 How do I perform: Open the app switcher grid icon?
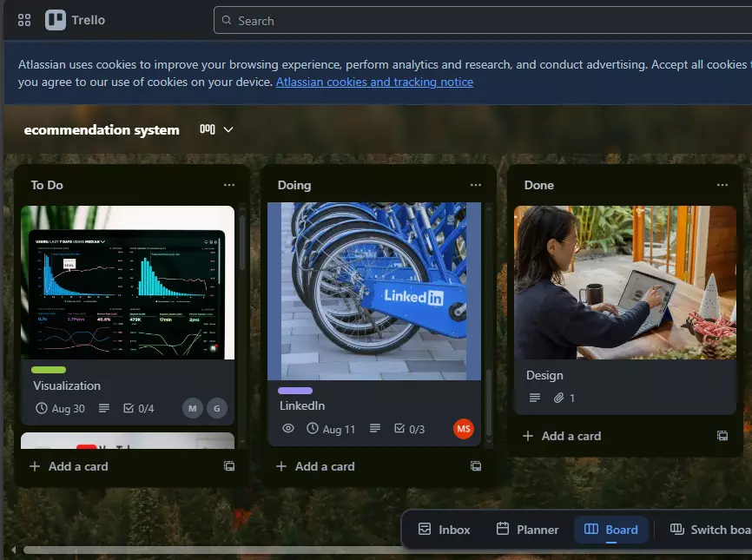(24, 20)
